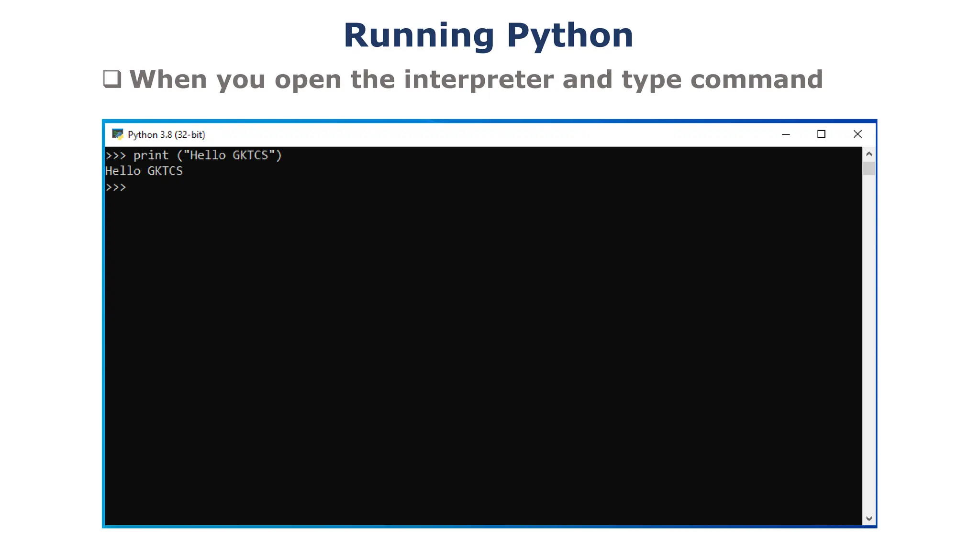Click the print ("Hello GKTCS") command line
This screenshot has width=980, height=551.
(x=194, y=155)
